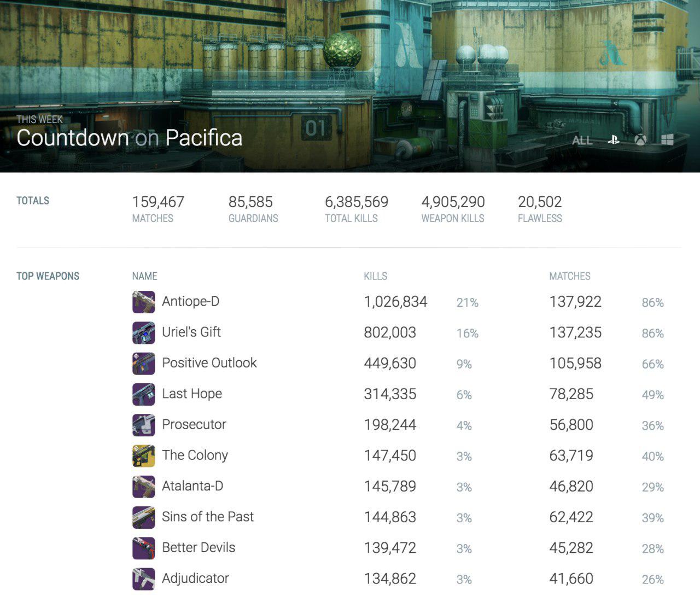Select the Windows PC platform filter icon
The height and width of the screenshot is (608, 700).
(x=667, y=140)
